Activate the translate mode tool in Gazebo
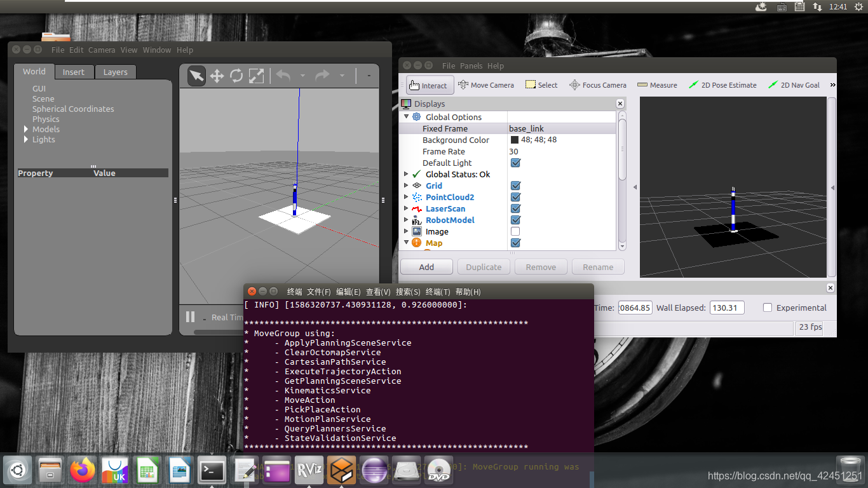Screen dimensions: 868x488 pyautogui.click(x=217, y=76)
